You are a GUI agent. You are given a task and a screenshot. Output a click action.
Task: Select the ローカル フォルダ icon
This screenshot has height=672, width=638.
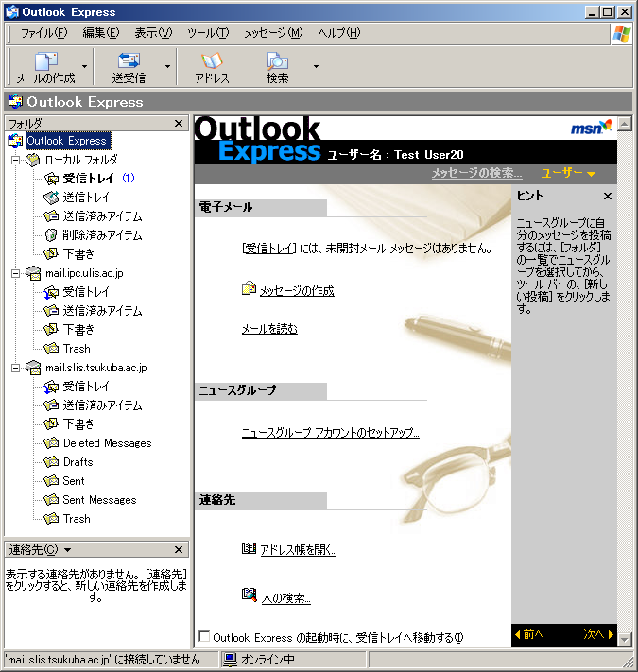coord(33,160)
